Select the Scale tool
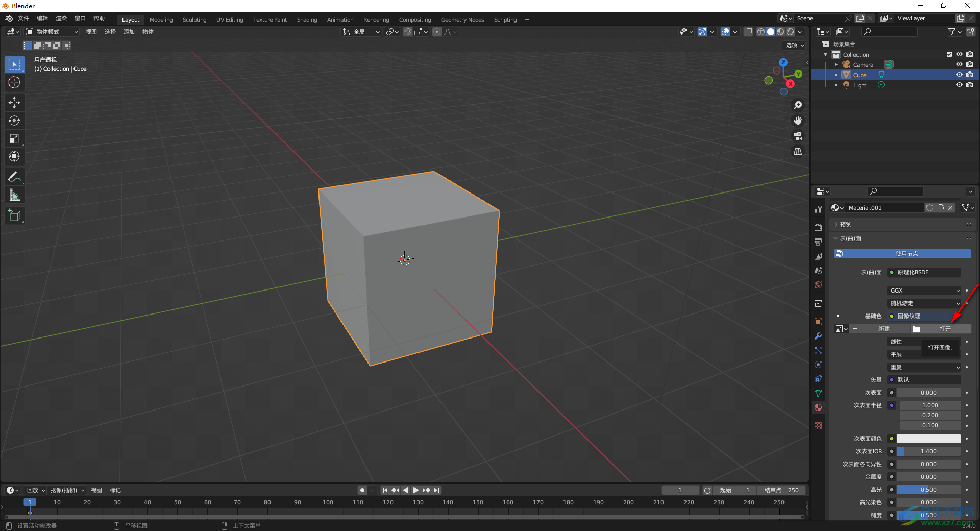The image size is (980, 531). point(14,138)
